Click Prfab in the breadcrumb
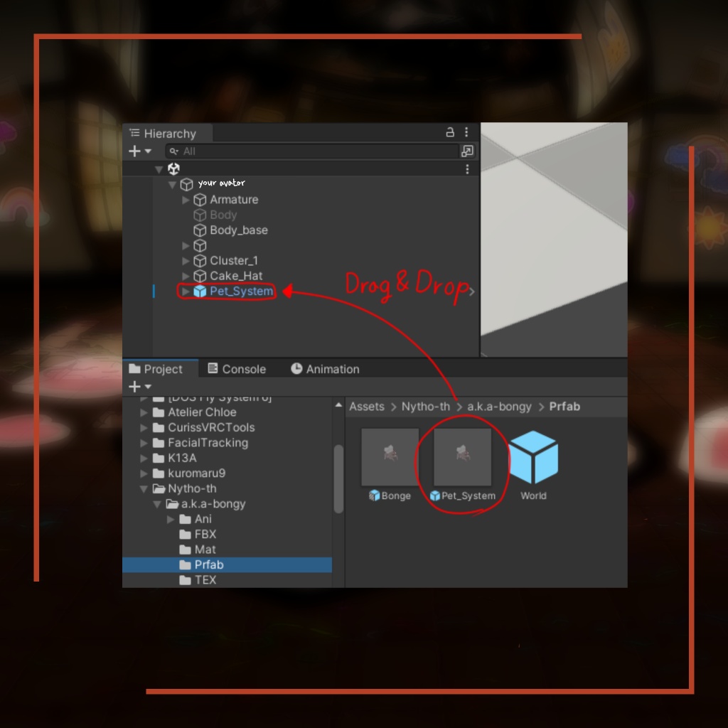The height and width of the screenshot is (728, 728). (564, 407)
